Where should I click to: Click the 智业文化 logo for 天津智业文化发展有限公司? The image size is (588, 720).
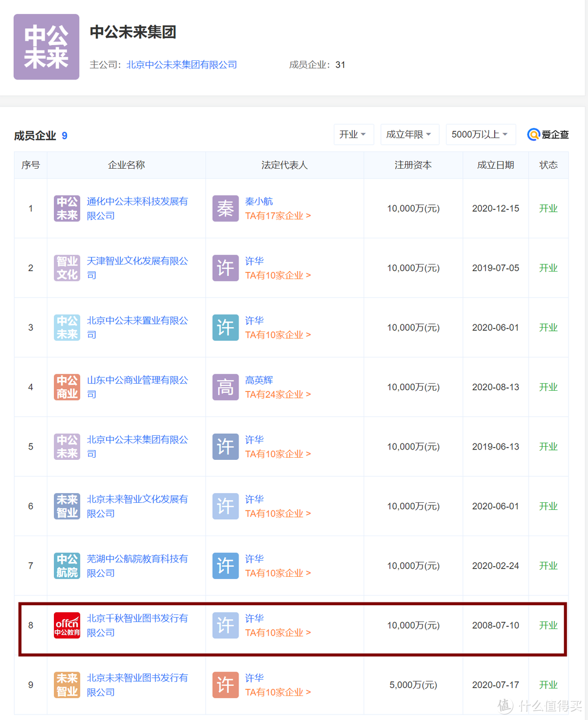tap(66, 268)
